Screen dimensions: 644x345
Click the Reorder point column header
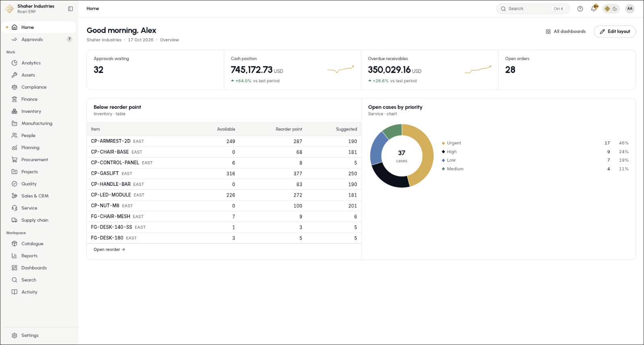(289, 129)
